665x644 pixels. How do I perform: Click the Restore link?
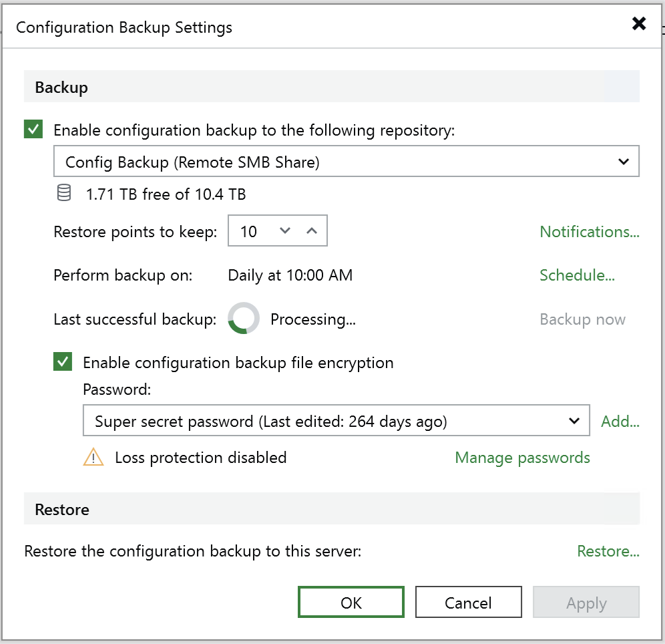click(x=608, y=551)
